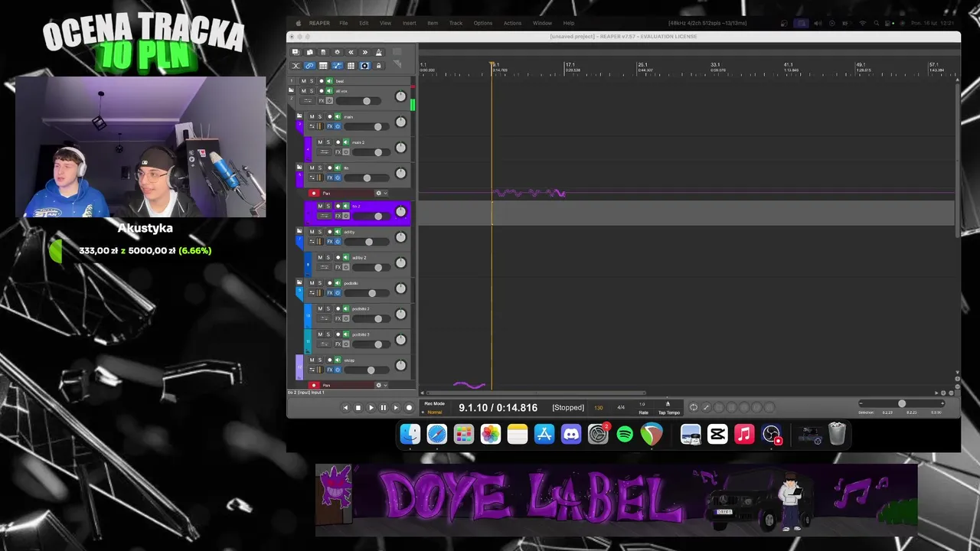Click pan knob on adliby track
This screenshot has height=551, width=980.
400,237
